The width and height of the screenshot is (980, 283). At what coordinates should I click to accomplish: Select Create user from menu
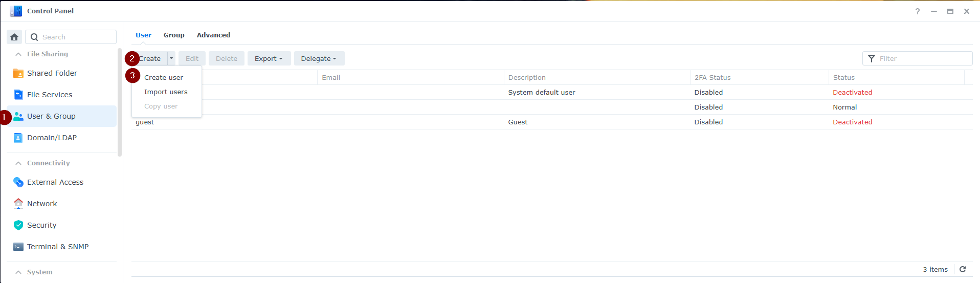click(164, 78)
